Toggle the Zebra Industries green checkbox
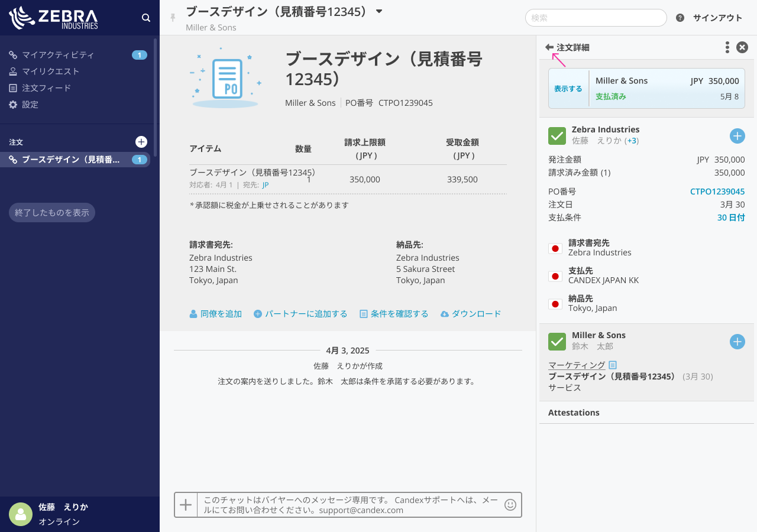The width and height of the screenshot is (757, 532). point(557,136)
